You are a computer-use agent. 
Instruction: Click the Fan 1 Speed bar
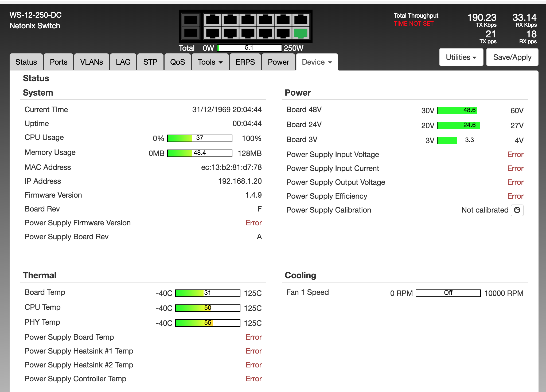tap(448, 293)
